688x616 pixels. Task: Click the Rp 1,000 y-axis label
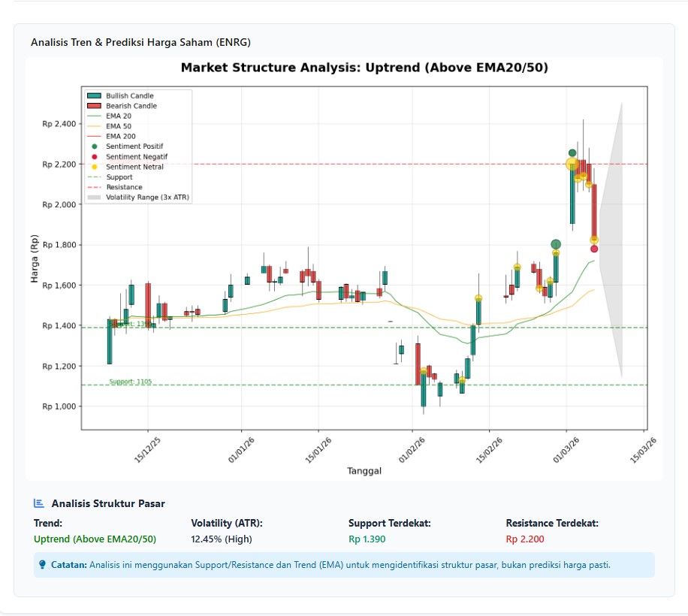(59, 406)
